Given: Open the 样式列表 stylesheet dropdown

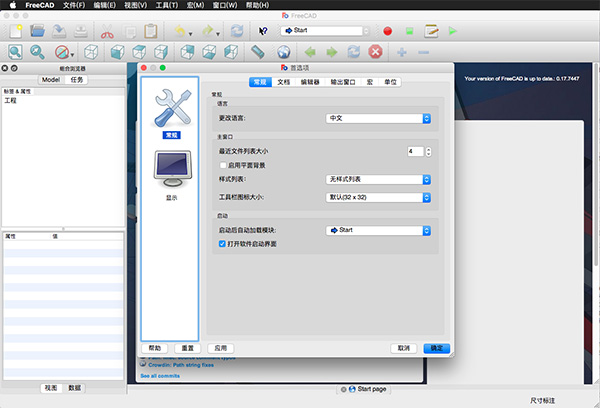Looking at the screenshot, I should click(378, 179).
